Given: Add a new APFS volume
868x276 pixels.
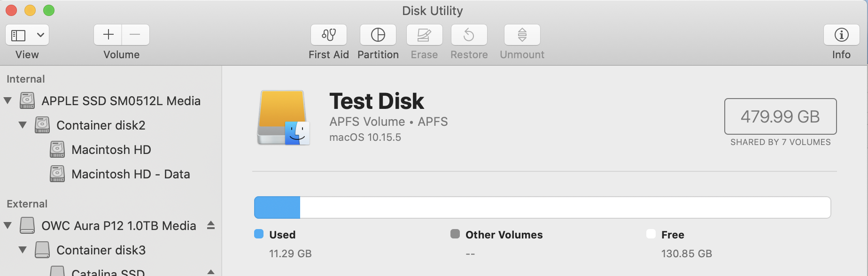Looking at the screenshot, I should tap(108, 35).
